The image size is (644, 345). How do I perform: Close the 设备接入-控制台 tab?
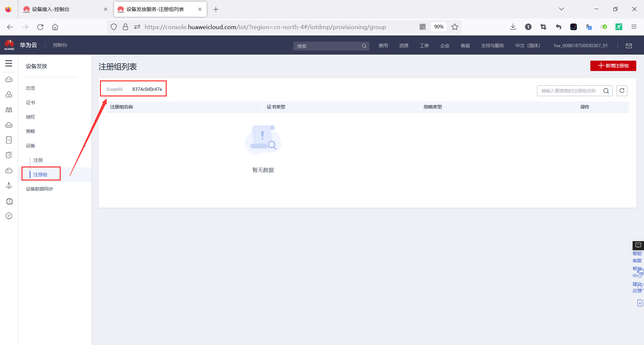coord(106,9)
